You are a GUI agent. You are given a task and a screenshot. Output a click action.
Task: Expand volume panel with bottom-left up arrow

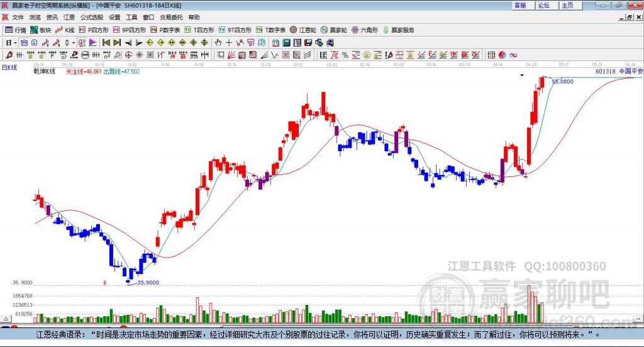pyautogui.click(x=6, y=319)
